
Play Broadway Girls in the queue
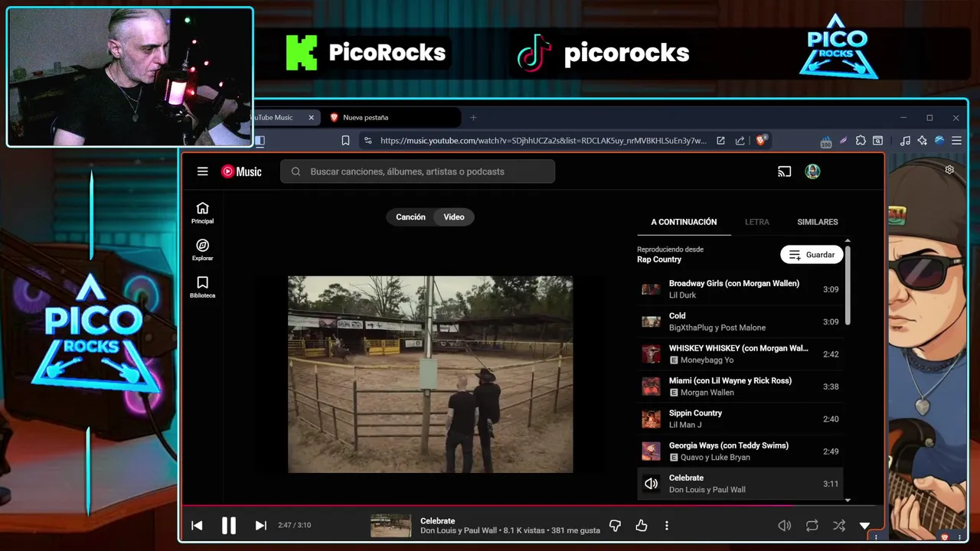click(x=740, y=289)
